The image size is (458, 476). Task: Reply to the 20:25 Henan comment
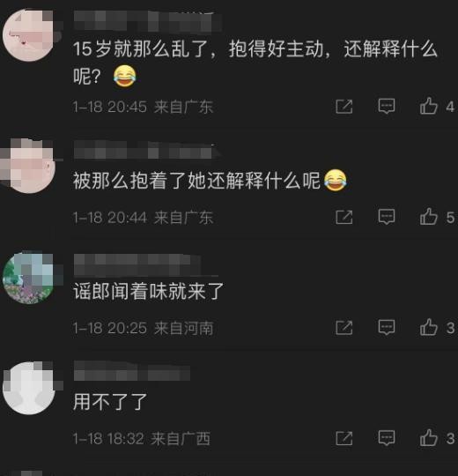click(x=387, y=327)
